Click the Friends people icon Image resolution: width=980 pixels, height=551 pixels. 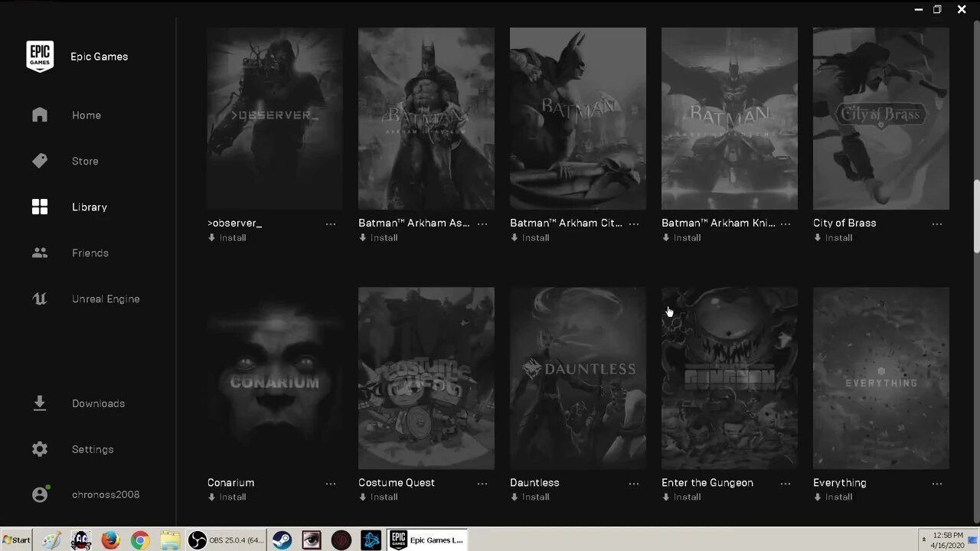pos(40,253)
